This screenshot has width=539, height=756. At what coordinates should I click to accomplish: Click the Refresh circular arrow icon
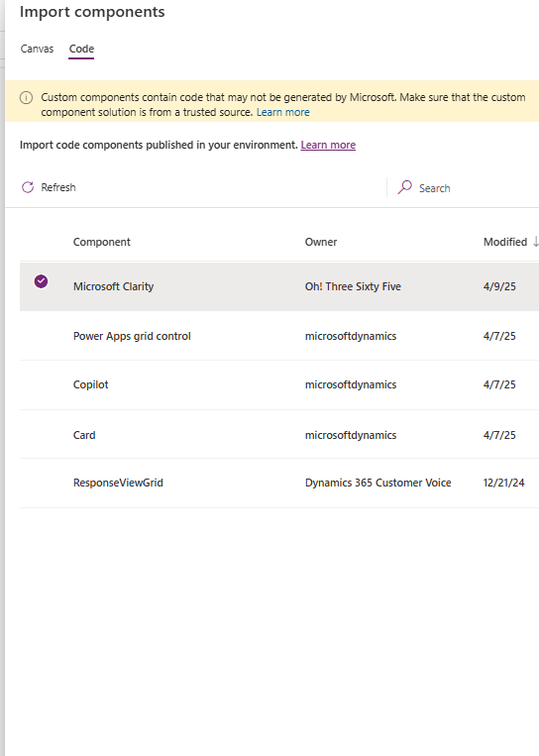coord(28,187)
